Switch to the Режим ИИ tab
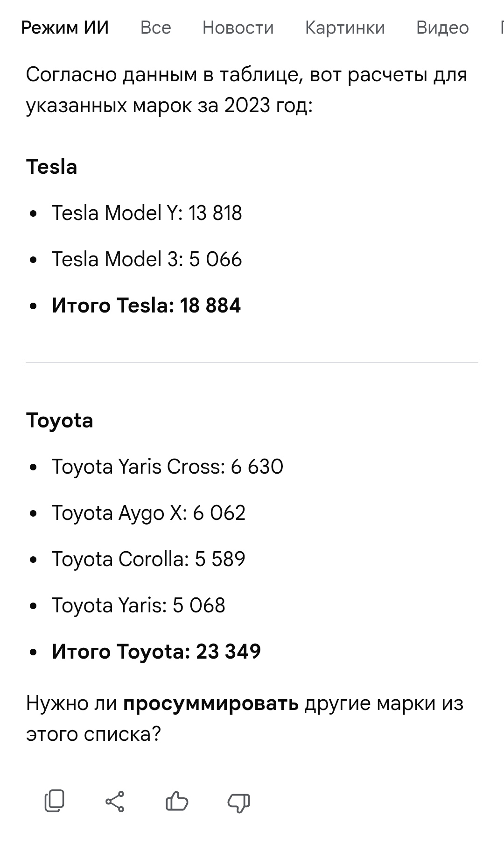504x859 pixels. coord(65,28)
